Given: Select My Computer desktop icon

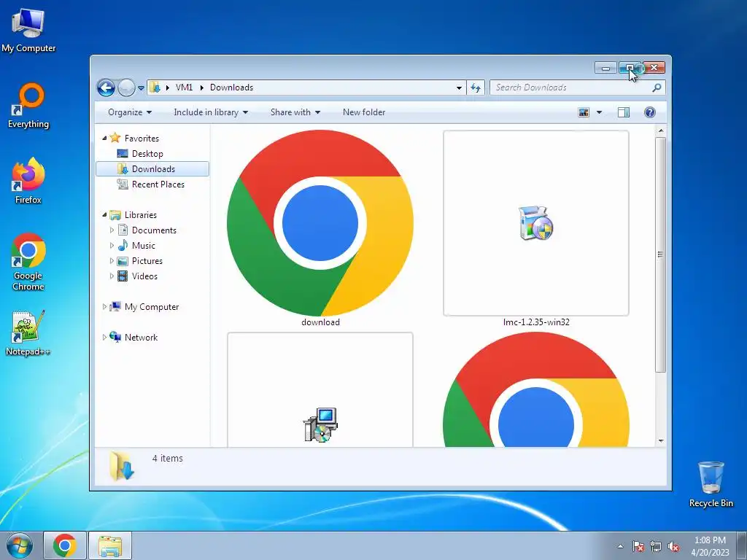Looking at the screenshot, I should pyautogui.click(x=28, y=30).
